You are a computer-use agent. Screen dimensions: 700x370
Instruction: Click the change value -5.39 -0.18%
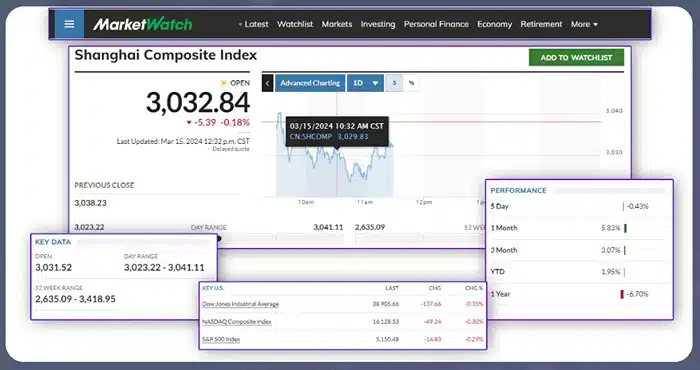(218, 123)
